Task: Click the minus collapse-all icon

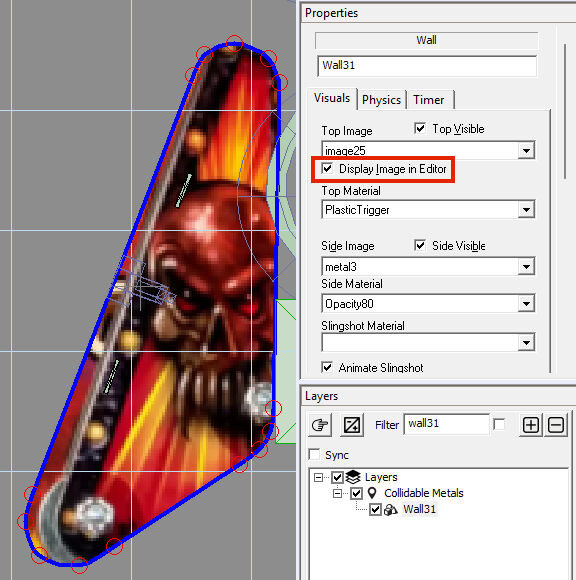Action: pyautogui.click(x=556, y=425)
